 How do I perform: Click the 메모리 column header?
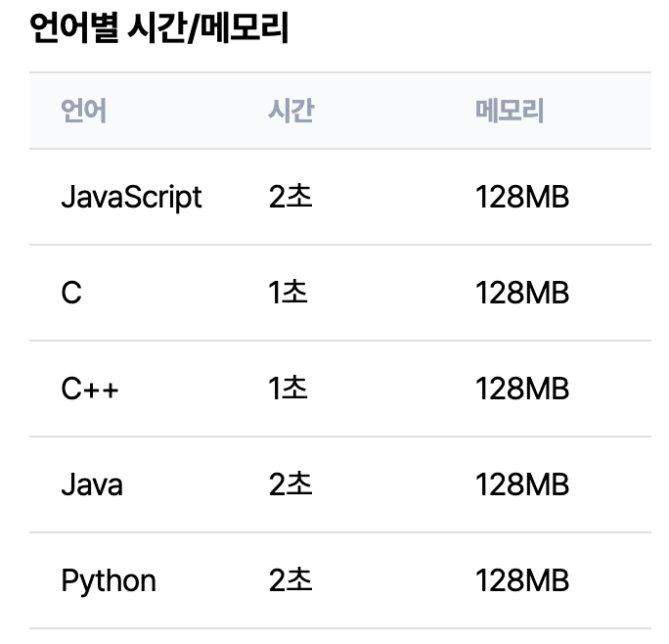pyautogui.click(x=510, y=111)
